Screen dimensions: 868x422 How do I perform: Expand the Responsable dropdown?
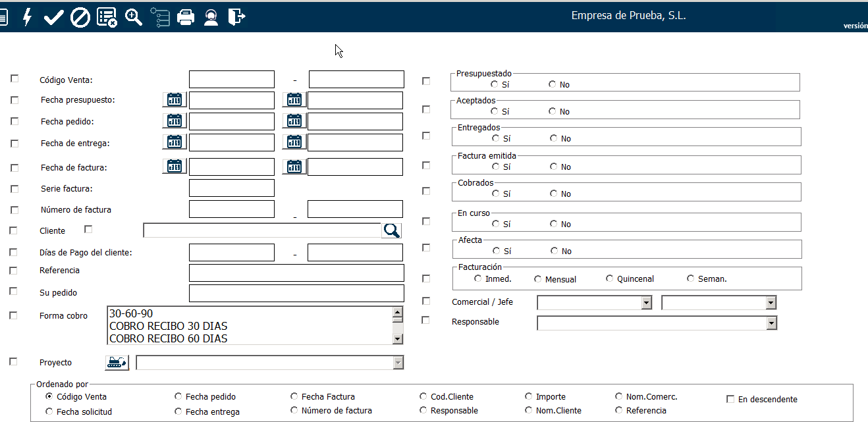(771, 323)
